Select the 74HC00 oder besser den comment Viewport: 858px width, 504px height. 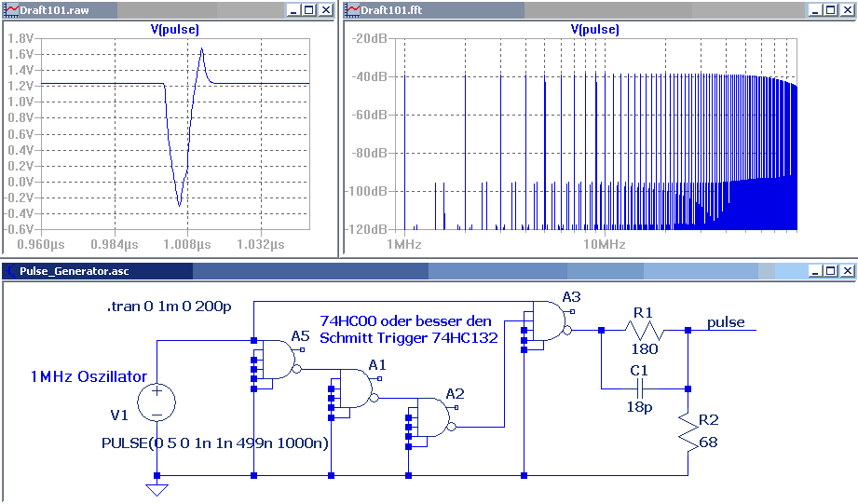coord(405,320)
